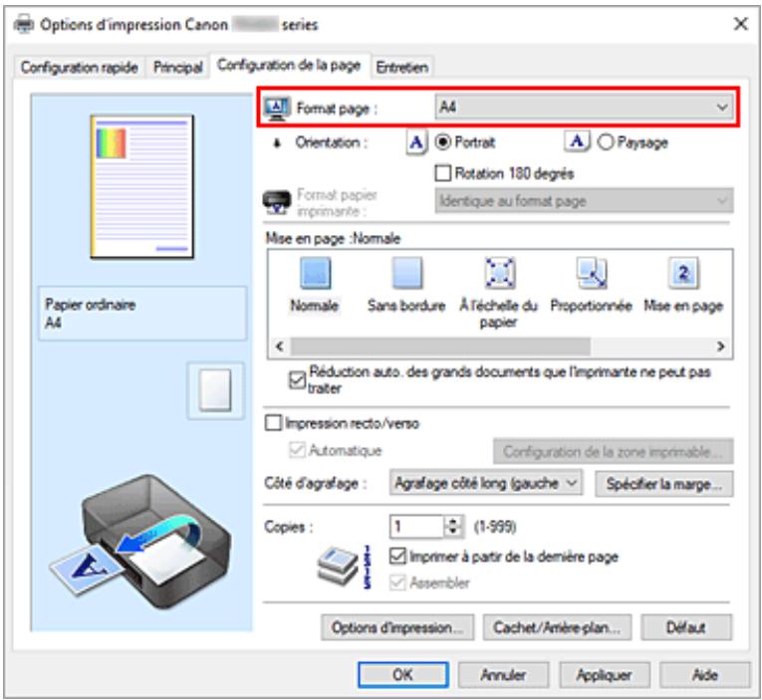Enable the Rotation 180 degrés checkbox
The height and width of the screenshot is (700, 762).
tap(442, 173)
